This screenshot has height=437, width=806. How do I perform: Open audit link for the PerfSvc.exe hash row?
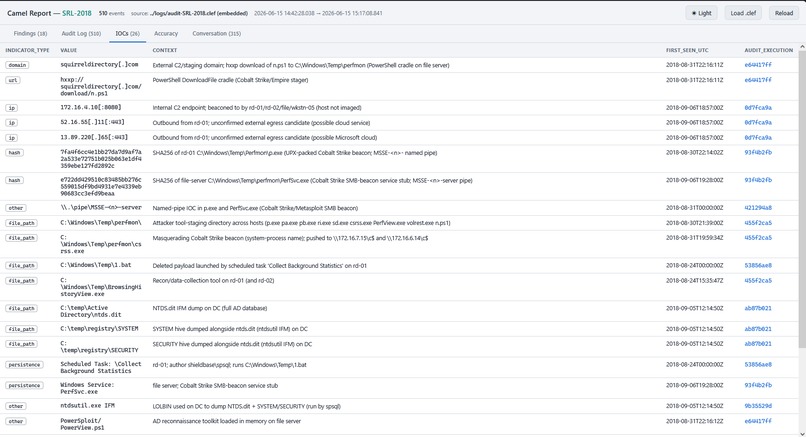coord(758,180)
